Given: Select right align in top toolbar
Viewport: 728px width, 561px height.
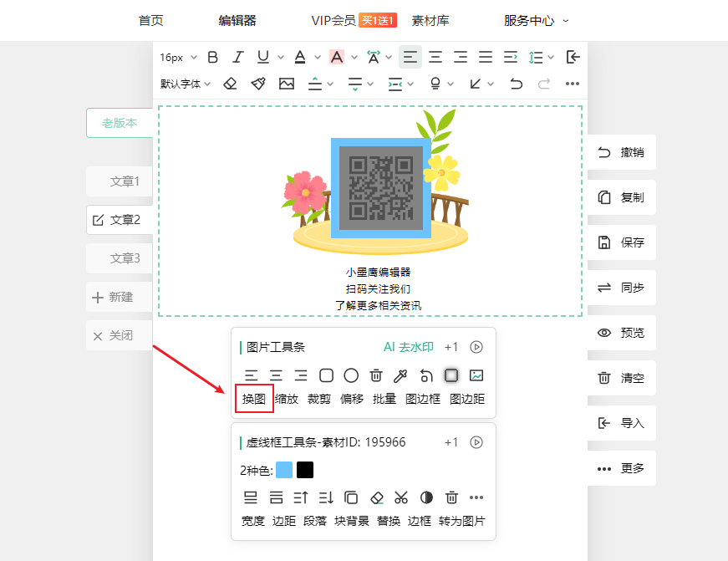Looking at the screenshot, I should click(x=460, y=57).
